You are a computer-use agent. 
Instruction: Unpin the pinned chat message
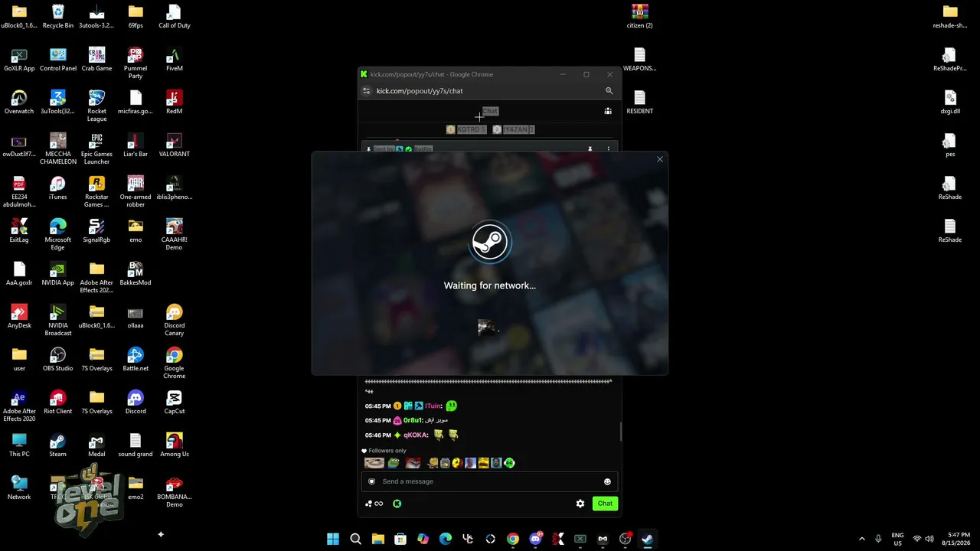590,148
